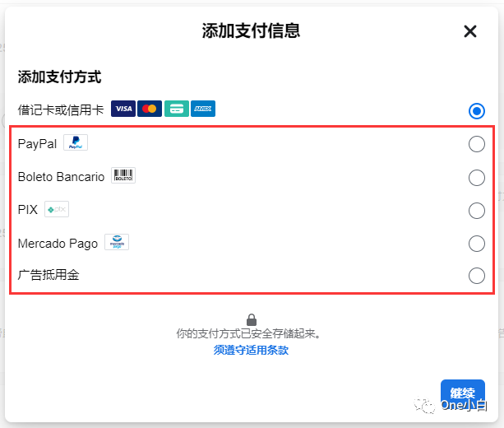Select the Mercado Pago radio button
Image resolution: width=504 pixels, height=428 pixels.
pos(476,244)
